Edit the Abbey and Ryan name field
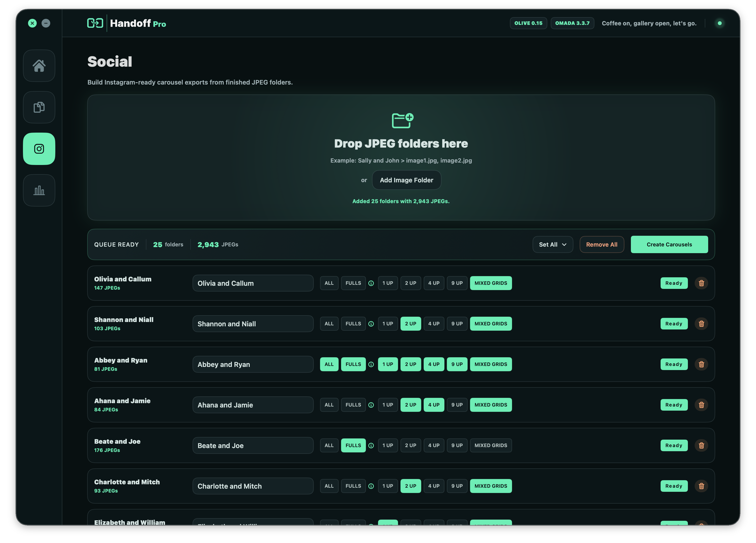Viewport: 756px width, 543px height. (x=253, y=364)
